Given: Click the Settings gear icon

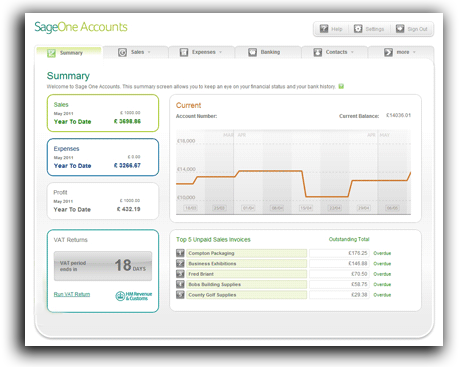Looking at the screenshot, I should coord(358,29).
